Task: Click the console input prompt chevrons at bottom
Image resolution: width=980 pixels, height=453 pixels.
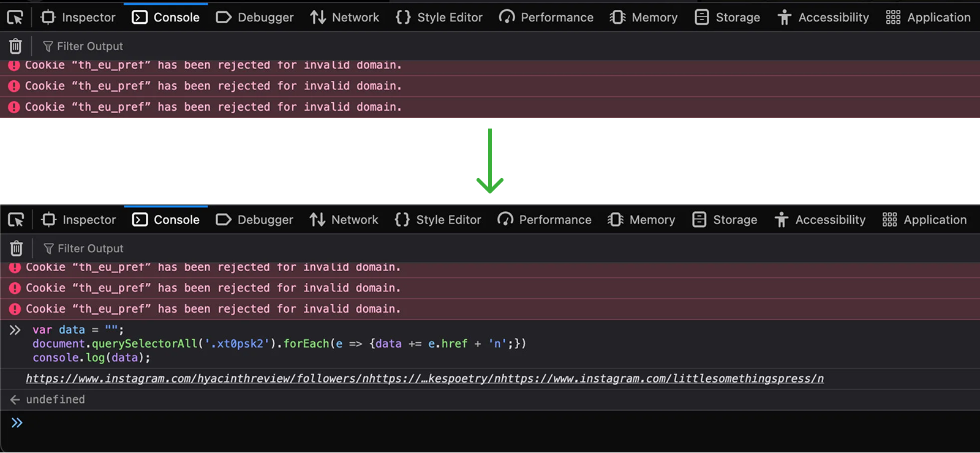Action: click(17, 422)
